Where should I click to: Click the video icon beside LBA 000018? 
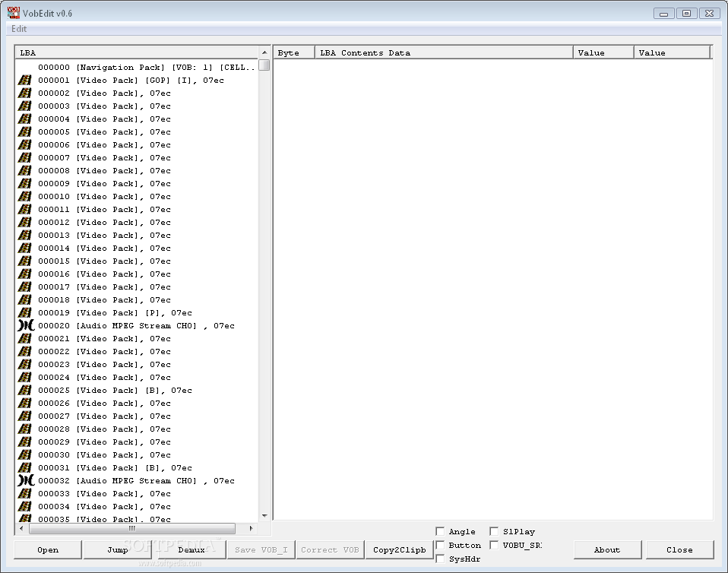point(24,300)
